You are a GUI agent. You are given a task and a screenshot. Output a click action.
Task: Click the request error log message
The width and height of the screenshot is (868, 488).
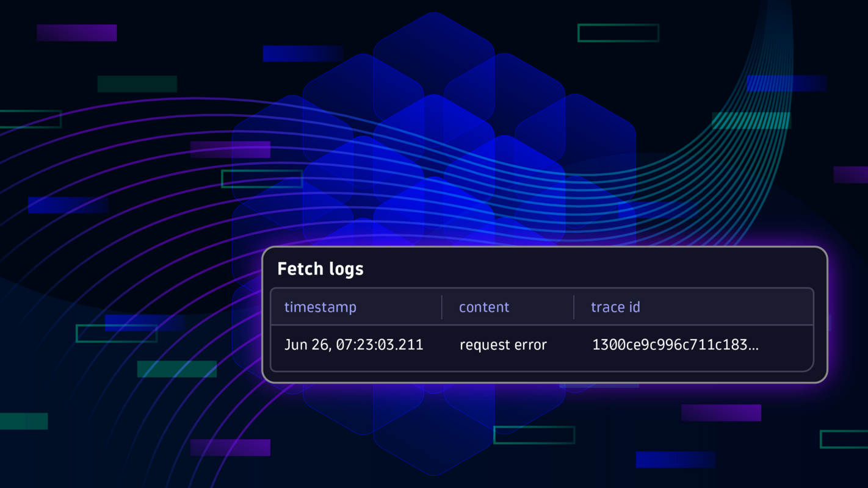tap(503, 344)
